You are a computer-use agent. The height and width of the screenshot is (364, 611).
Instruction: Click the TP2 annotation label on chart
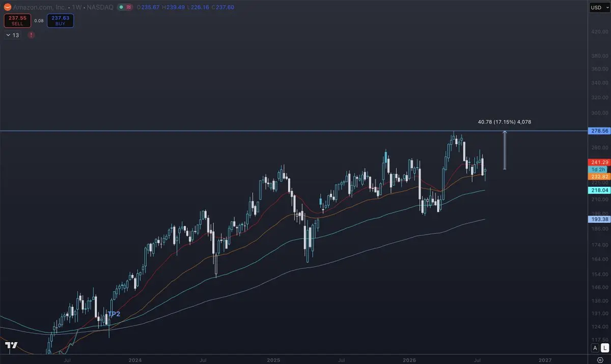[x=114, y=314]
